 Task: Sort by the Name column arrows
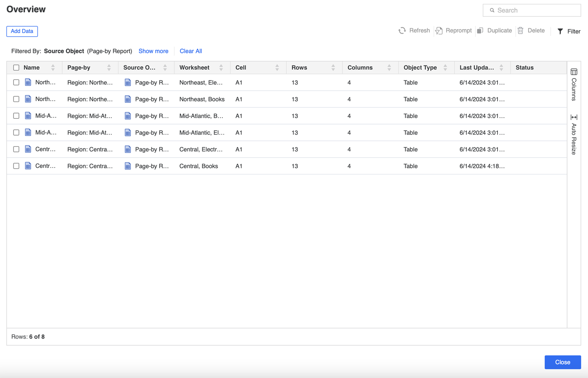coord(53,68)
